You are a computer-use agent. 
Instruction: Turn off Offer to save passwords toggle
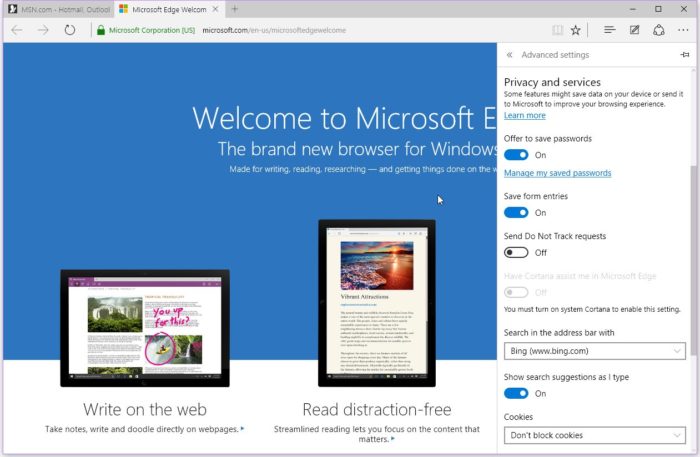tap(516, 155)
